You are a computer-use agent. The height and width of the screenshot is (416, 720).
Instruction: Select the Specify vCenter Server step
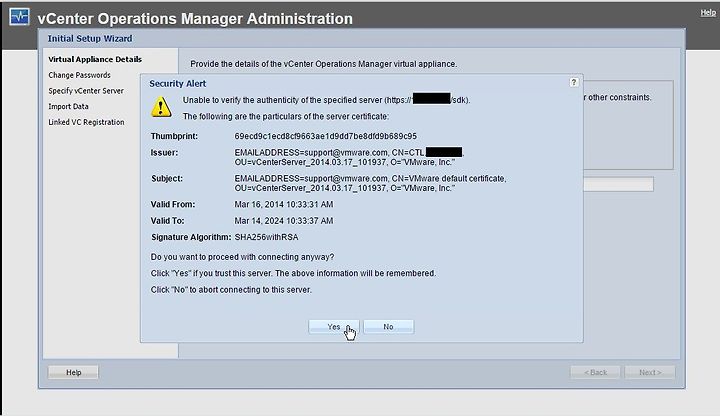pyautogui.click(x=86, y=90)
